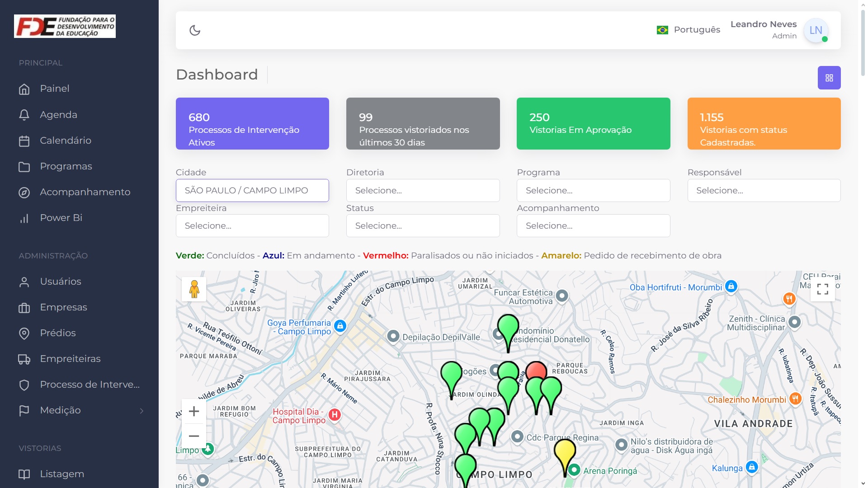Screen dimensions: 868x488
Task: Open Agenda from the sidebar
Action: click(x=58, y=115)
